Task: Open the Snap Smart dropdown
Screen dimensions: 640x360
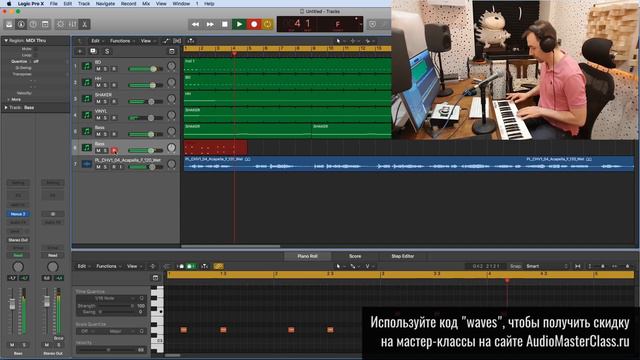Action: coord(547,266)
